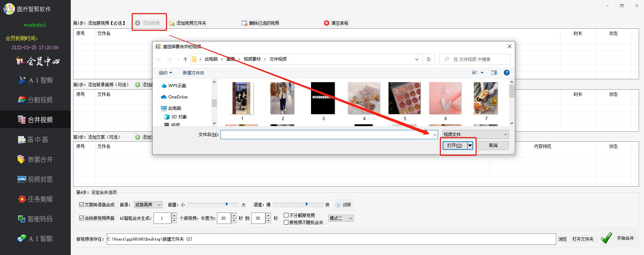
Task: Select 此电脑 in navigation tree
Action: [171, 108]
